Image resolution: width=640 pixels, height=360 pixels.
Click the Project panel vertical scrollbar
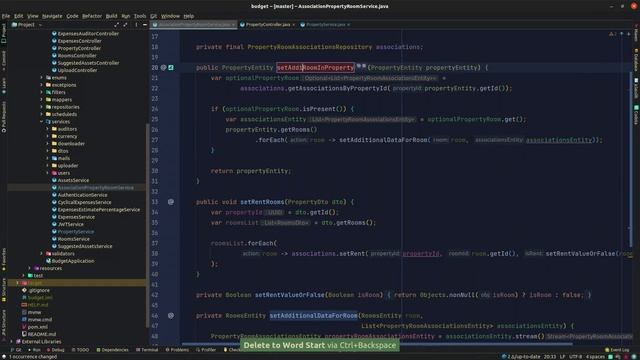point(147,224)
